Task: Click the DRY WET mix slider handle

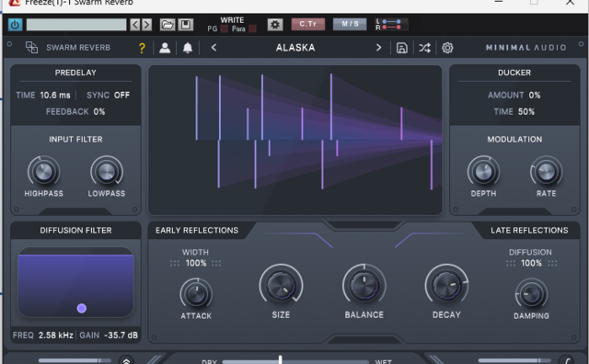Action: tap(280, 360)
